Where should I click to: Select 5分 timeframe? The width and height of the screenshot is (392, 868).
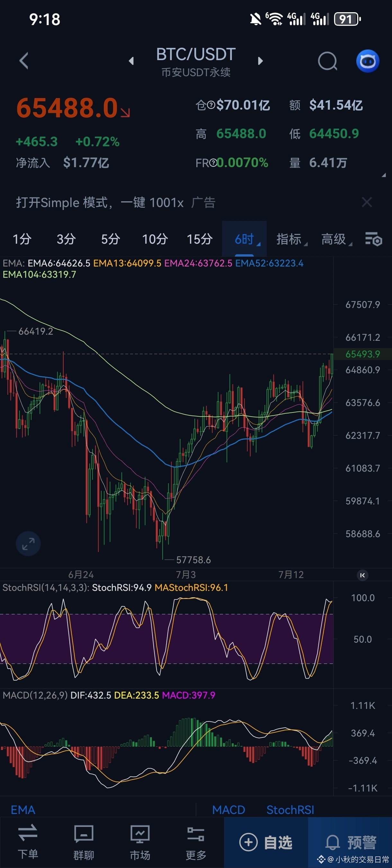pyautogui.click(x=111, y=239)
